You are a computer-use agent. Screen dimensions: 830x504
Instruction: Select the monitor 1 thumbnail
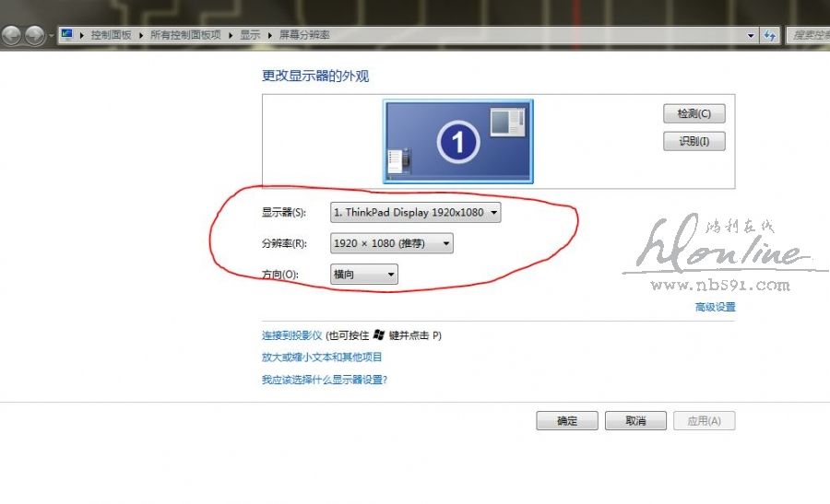457,141
